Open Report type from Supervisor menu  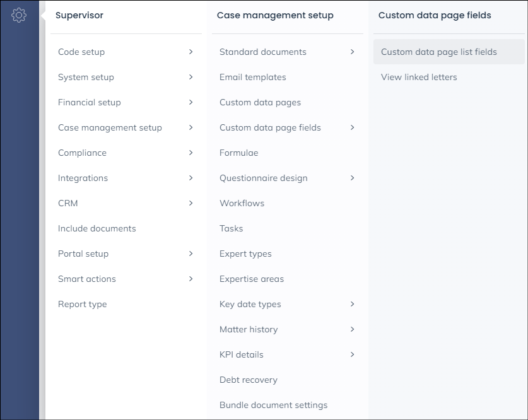click(x=82, y=304)
